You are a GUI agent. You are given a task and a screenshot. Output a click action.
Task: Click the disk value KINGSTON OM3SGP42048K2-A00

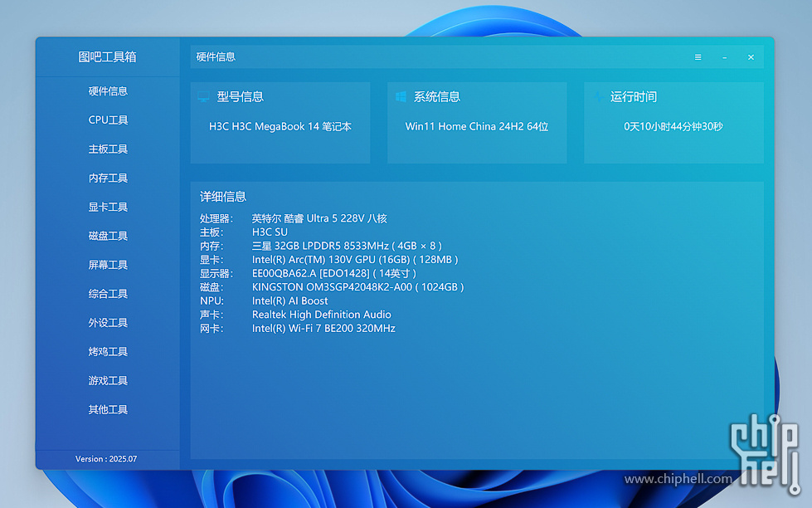(x=357, y=287)
